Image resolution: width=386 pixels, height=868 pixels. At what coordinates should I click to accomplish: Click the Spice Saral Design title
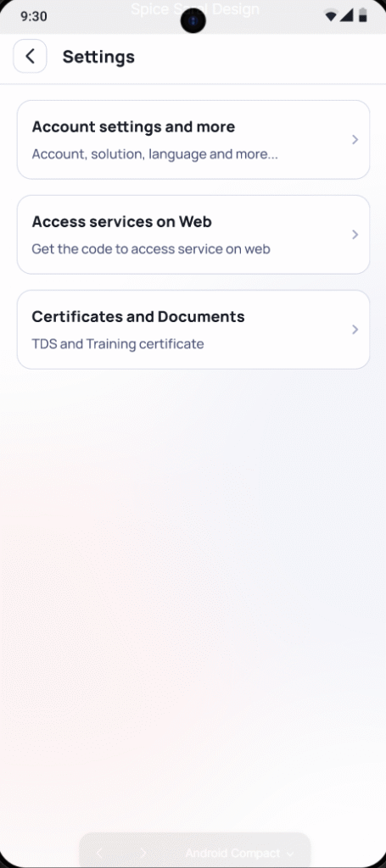point(195,8)
